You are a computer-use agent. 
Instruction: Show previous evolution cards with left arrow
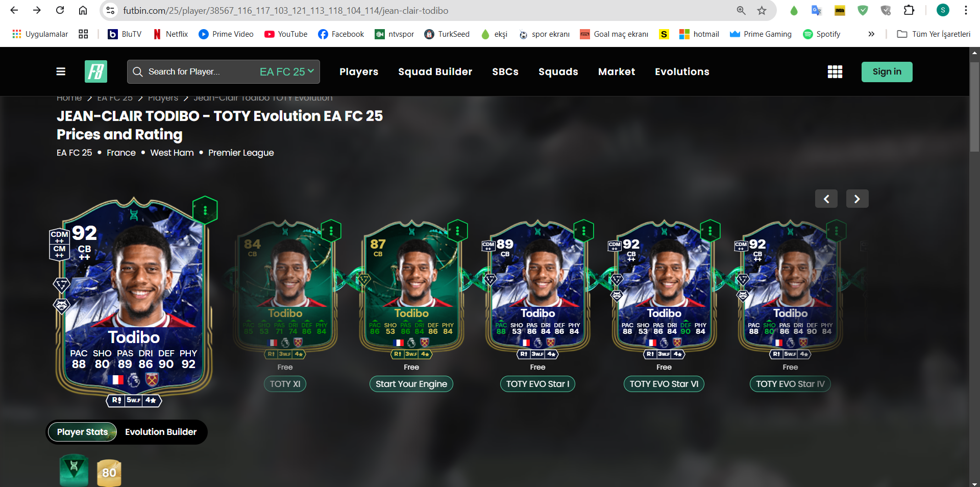click(x=826, y=199)
